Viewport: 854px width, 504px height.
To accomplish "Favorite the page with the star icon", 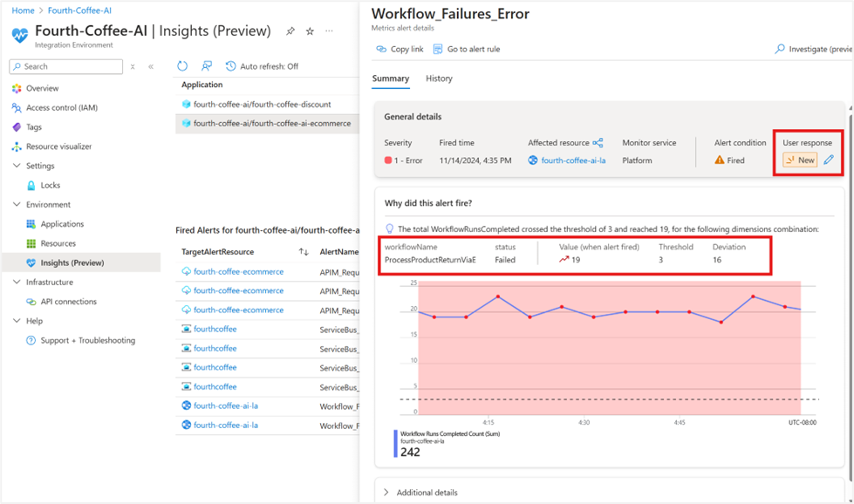I will [310, 31].
